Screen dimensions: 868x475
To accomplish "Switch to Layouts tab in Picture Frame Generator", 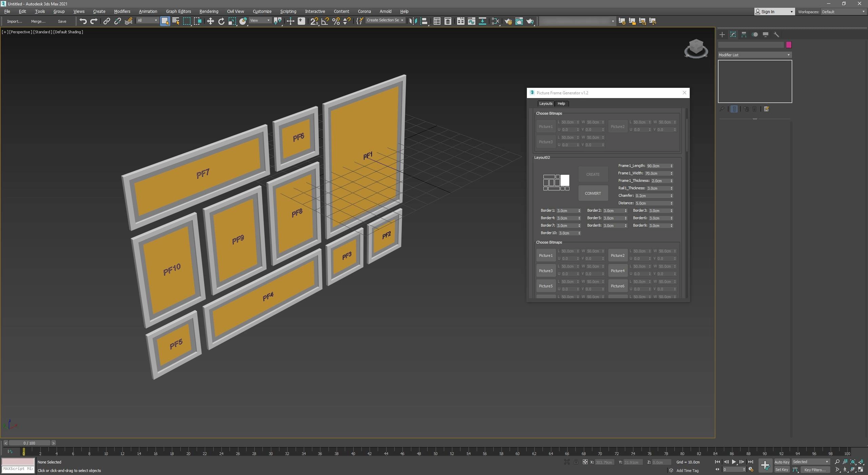I will point(546,103).
